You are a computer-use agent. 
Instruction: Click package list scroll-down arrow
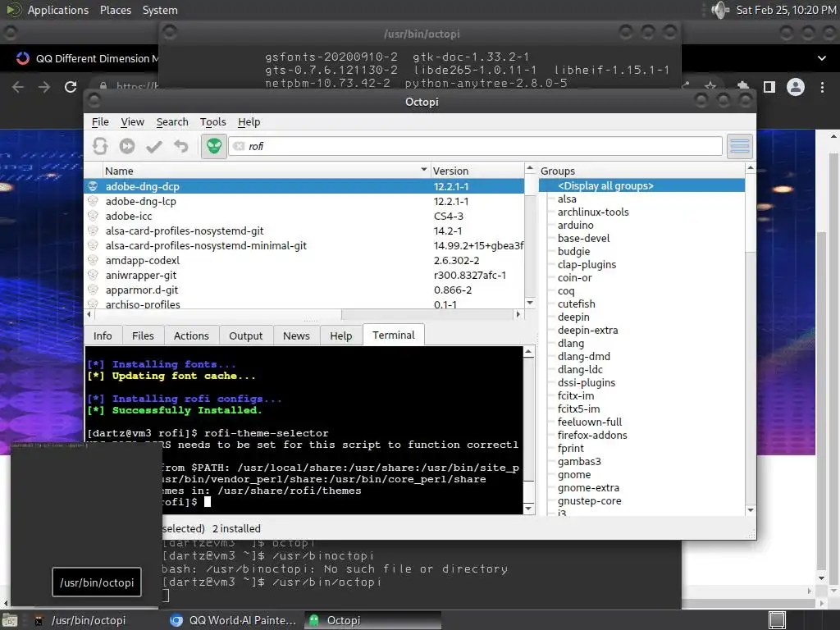click(530, 303)
